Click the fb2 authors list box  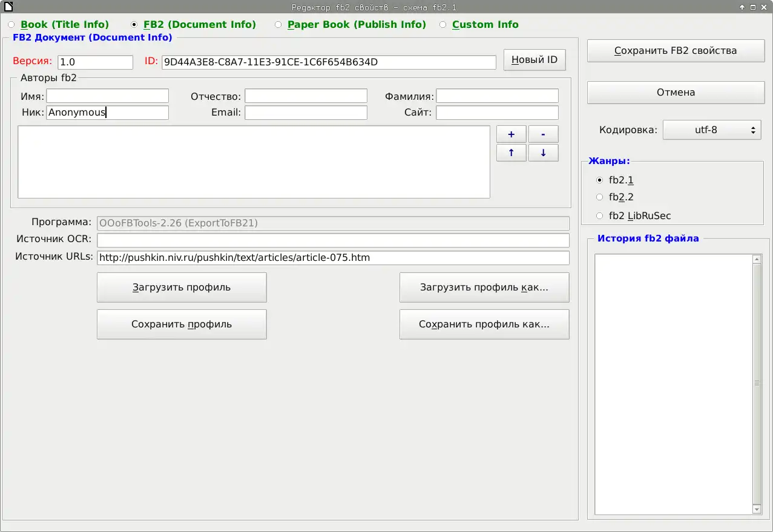coord(254,162)
